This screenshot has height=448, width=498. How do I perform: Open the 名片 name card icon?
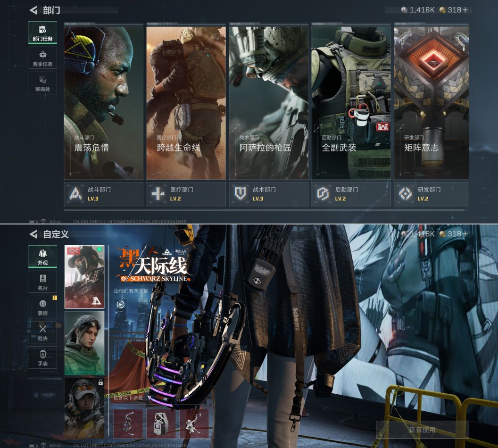pos(42,282)
